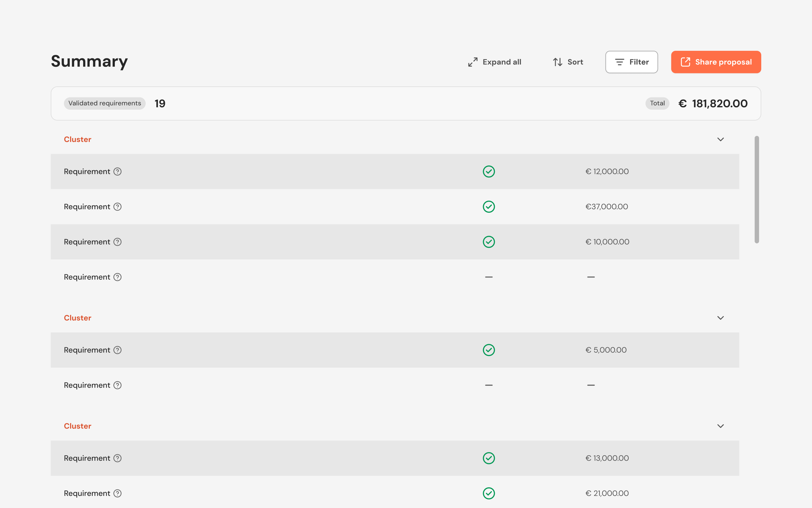This screenshot has height=508, width=812.
Task: Select the € 13,000.00 price value
Action: point(607,458)
